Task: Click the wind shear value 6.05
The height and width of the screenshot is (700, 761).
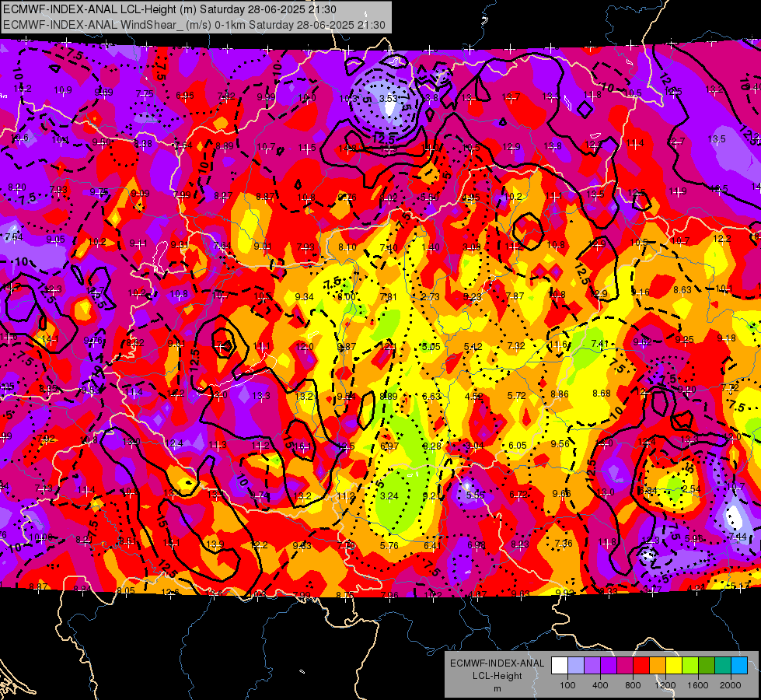Action: tap(518, 446)
